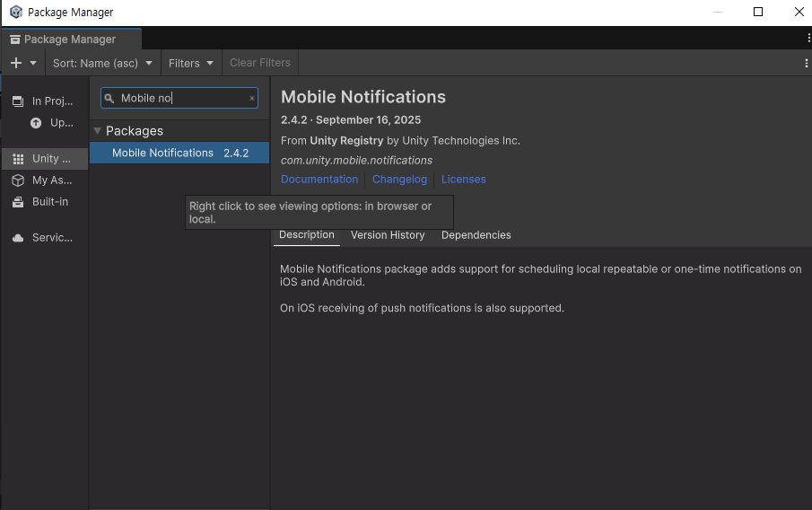This screenshot has height=510, width=812.
Task: Open the Sort: Name (asc) dropdown
Action: (x=102, y=63)
